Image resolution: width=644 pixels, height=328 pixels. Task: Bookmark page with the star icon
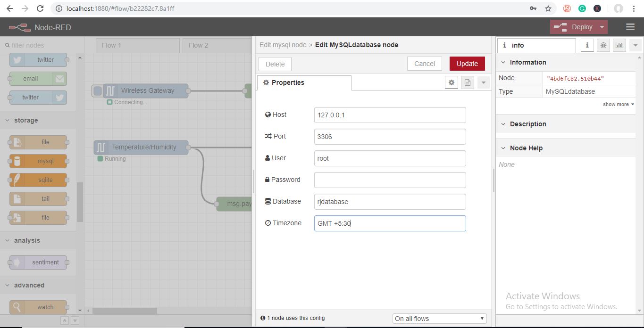[x=548, y=8]
